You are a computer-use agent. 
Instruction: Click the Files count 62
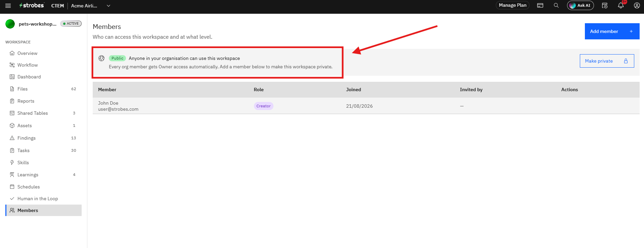[x=74, y=89]
